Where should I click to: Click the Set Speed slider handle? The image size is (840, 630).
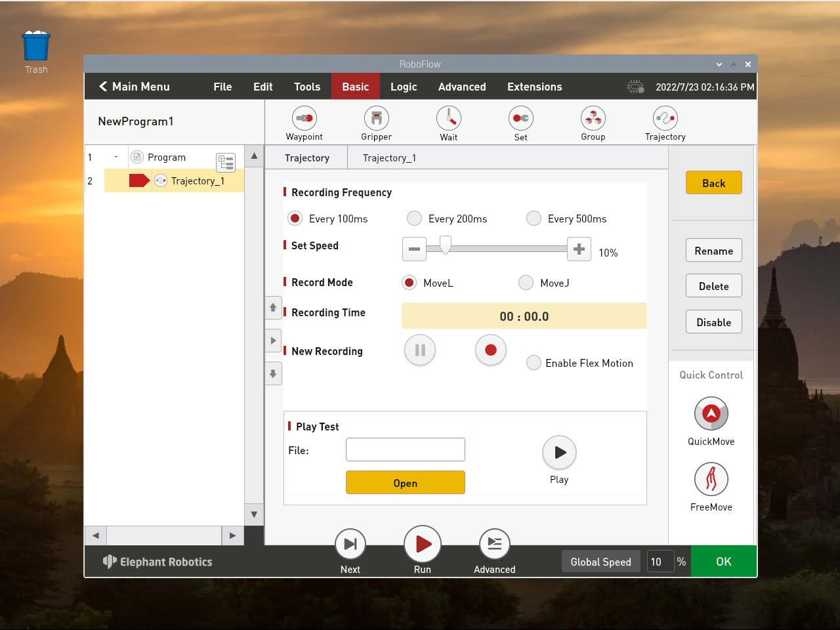point(446,245)
